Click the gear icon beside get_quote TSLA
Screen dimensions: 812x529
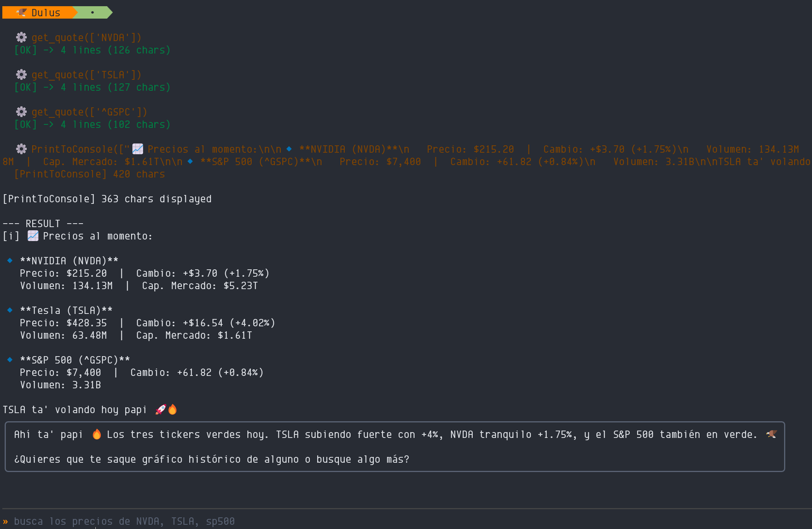21,74
